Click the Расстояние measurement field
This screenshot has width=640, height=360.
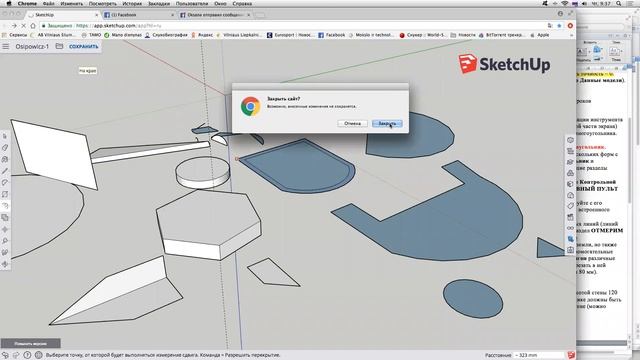click(x=538, y=355)
